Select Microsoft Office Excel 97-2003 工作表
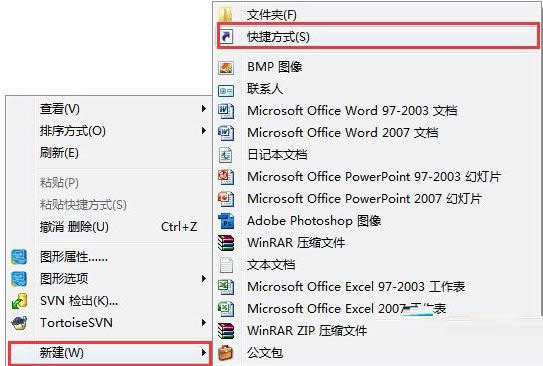The height and width of the screenshot is (366, 543). tap(356, 287)
